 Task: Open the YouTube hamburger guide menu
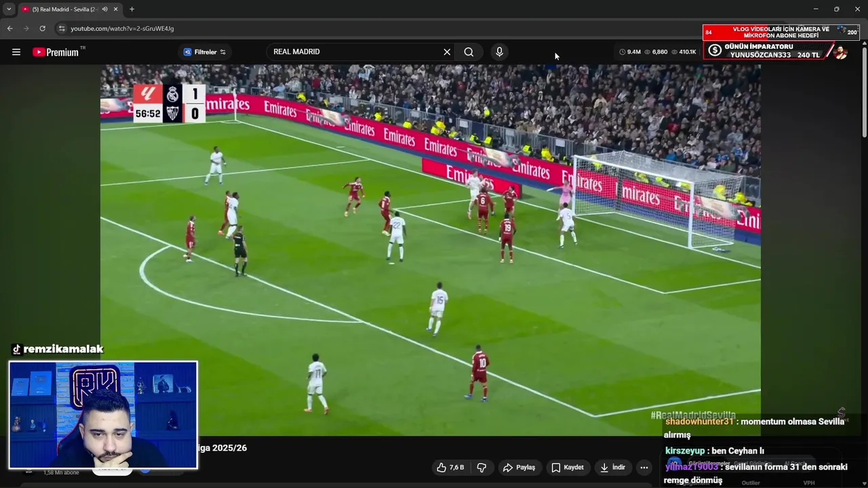pos(16,52)
